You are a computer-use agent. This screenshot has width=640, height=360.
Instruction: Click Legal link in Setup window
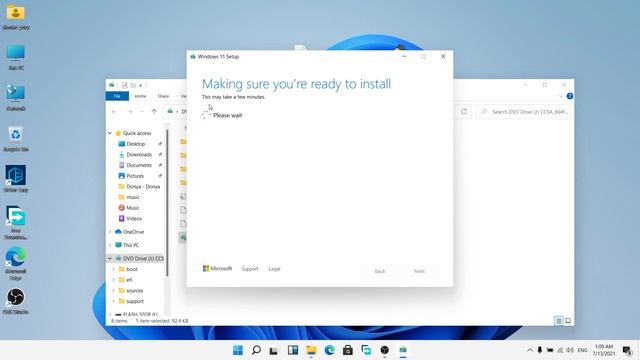(274, 269)
